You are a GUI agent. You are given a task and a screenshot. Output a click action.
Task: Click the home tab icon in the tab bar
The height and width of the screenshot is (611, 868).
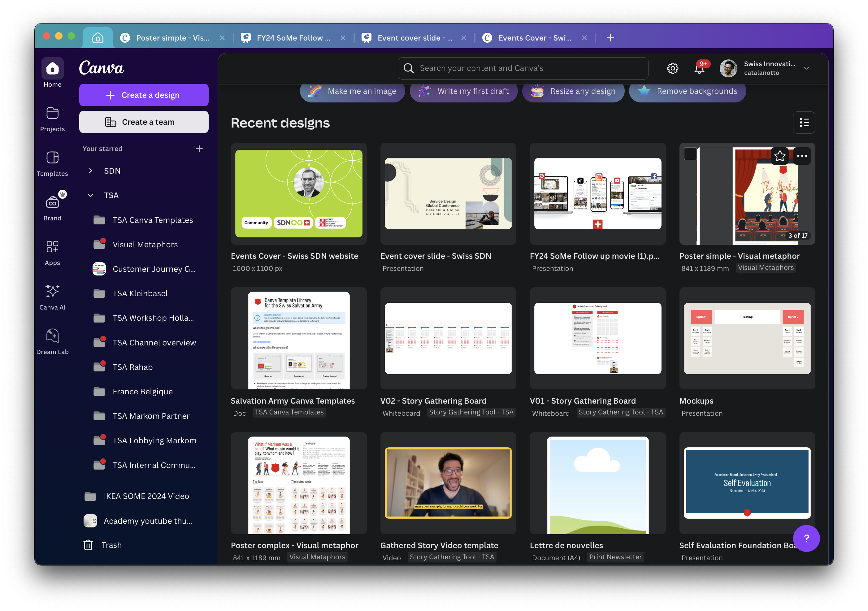(x=98, y=38)
